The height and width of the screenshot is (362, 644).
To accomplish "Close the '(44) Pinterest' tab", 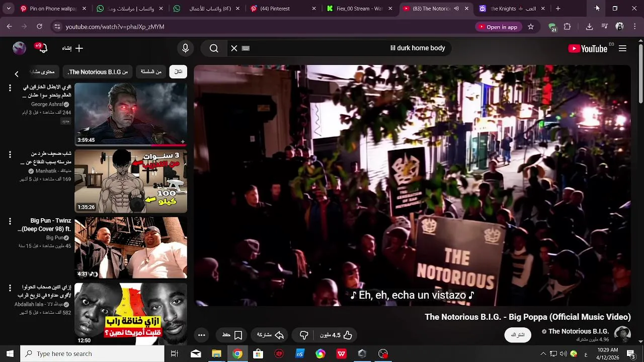I will point(314,9).
